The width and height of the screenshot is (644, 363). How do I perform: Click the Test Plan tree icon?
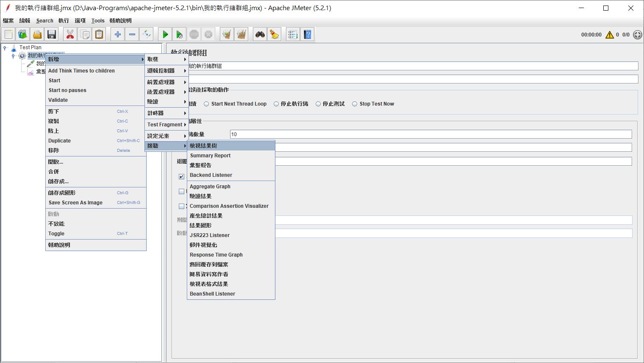(14, 47)
